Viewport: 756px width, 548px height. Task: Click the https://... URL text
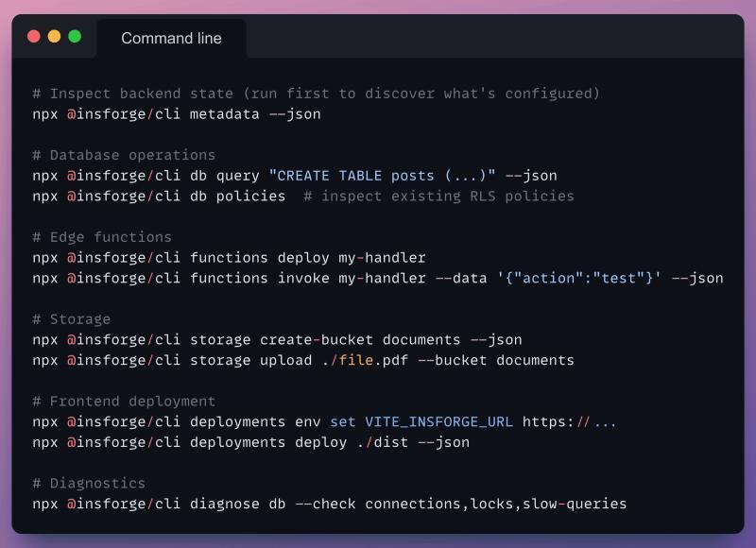pyautogui.click(x=569, y=421)
